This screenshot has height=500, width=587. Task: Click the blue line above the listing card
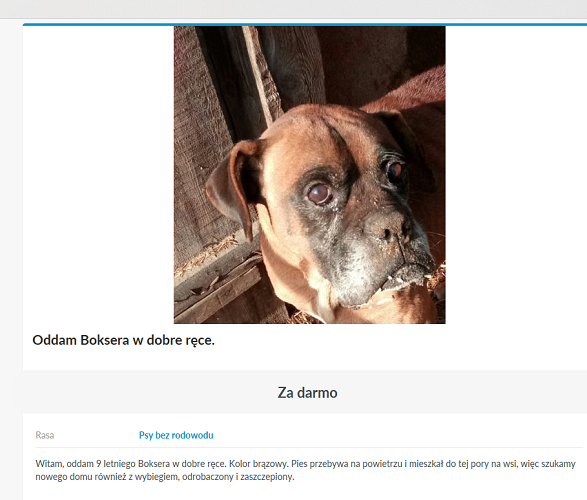coord(305,25)
